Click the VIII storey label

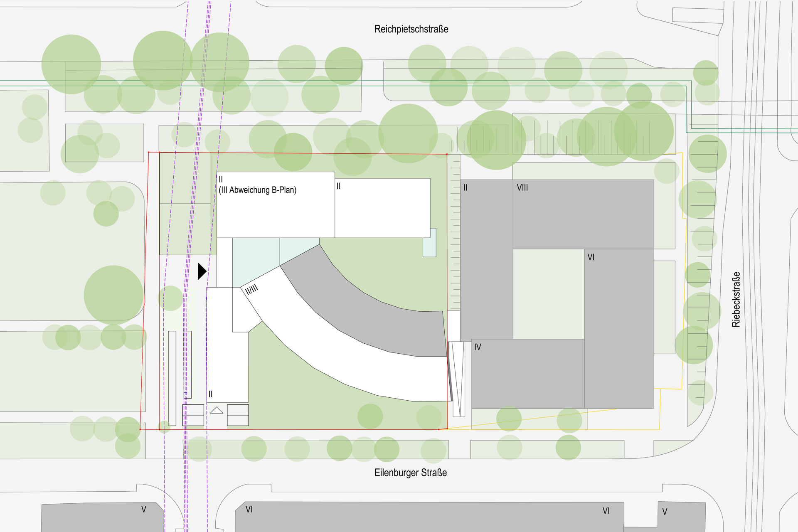tap(522, 187)
